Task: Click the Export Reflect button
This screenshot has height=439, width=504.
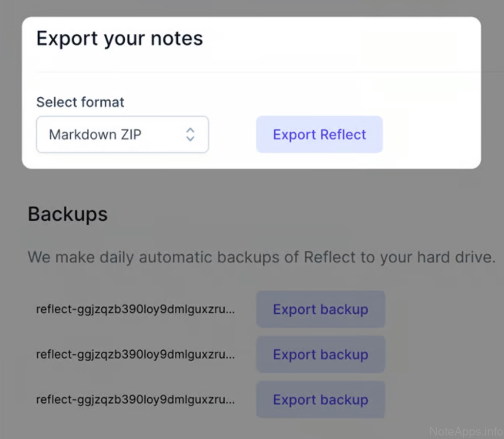Action: pos(319,134)
